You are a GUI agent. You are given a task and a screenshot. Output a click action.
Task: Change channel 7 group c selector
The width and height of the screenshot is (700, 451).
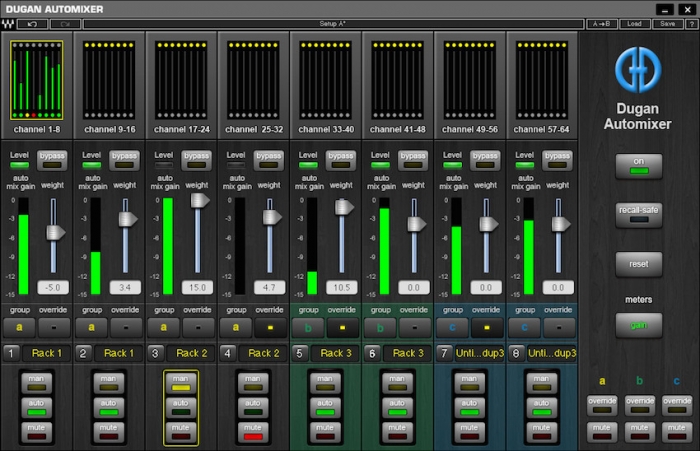coord(452,327)
